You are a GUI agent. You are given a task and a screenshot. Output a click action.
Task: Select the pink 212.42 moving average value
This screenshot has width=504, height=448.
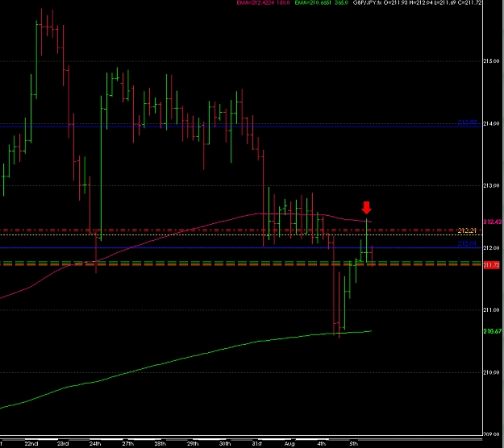[x=492, y=222]
